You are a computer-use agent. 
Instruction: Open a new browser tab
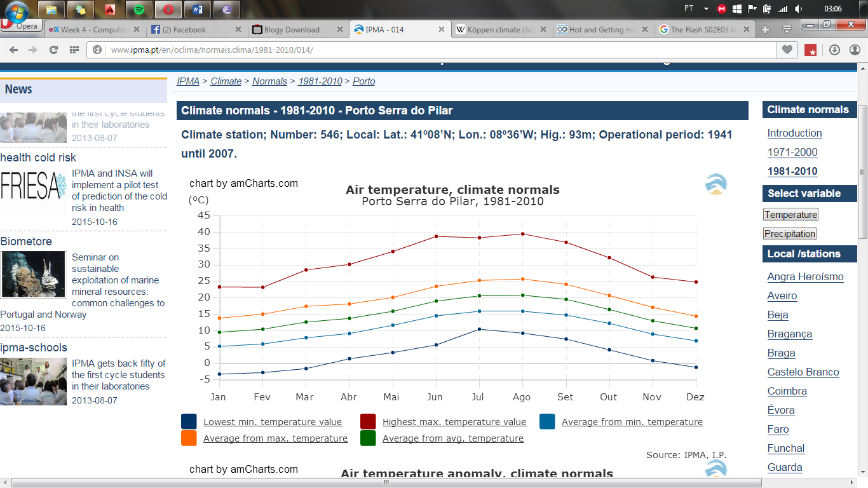(765, 29)
